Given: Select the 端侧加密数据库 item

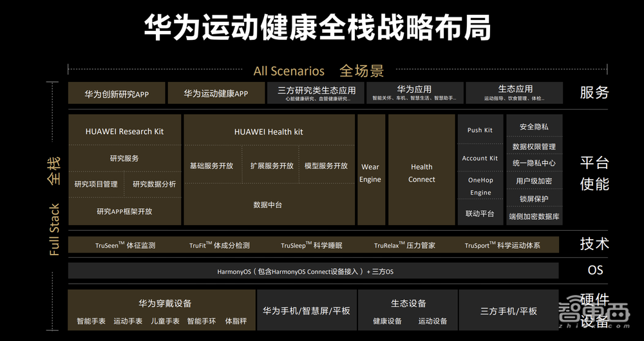Looking at the screenshot, I should (x=534, y=216).
